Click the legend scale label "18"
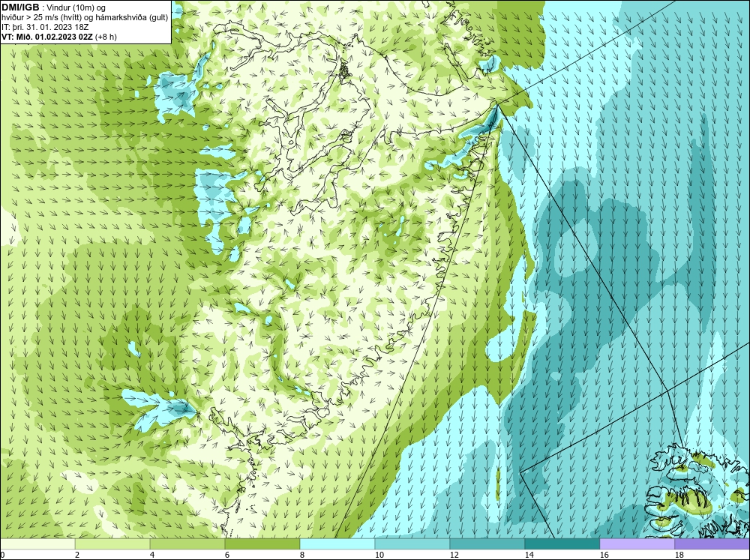 (x=679, y=555)
